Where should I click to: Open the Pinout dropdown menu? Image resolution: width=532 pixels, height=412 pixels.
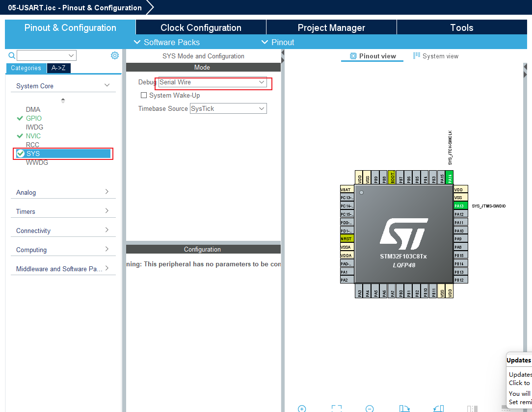click(278, 42)
